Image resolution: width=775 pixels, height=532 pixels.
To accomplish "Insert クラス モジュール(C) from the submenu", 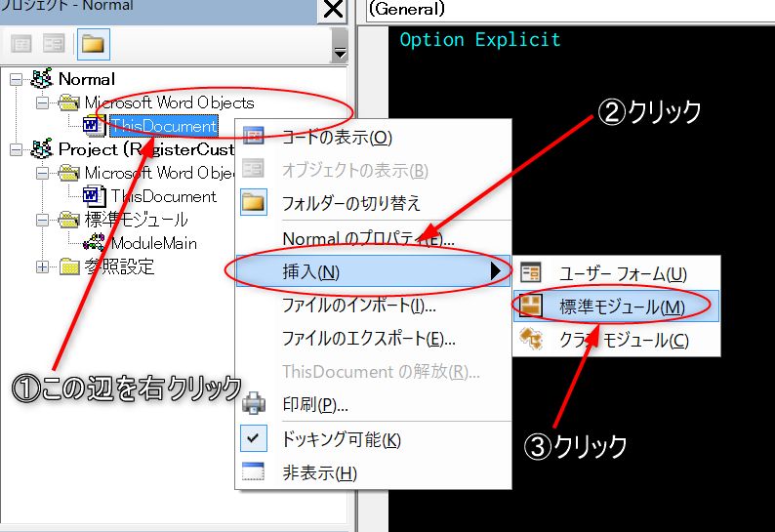I will point(616,339).
